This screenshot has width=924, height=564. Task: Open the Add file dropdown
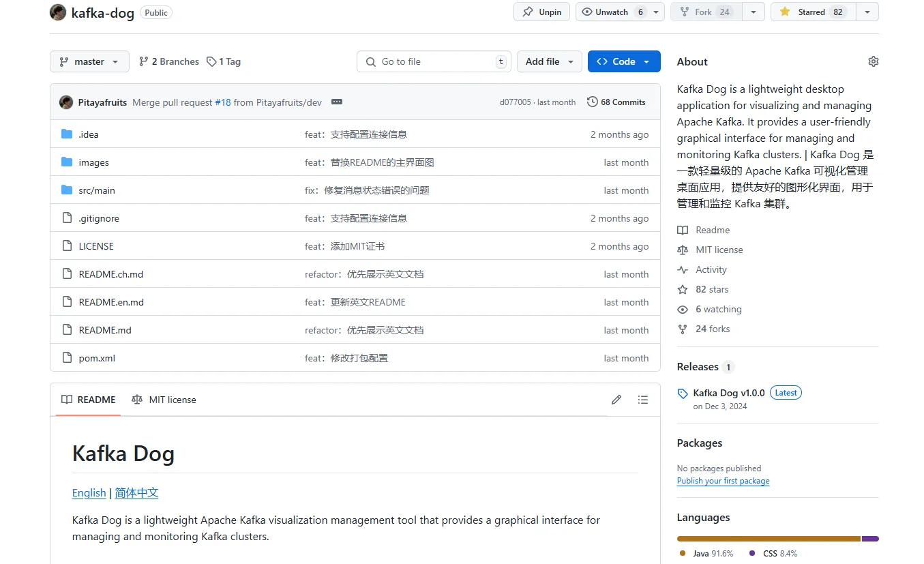tap(550, 61)
